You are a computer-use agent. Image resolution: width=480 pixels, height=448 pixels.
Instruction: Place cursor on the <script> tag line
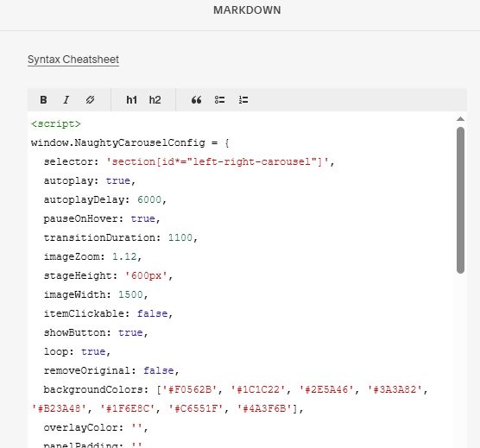56,123
